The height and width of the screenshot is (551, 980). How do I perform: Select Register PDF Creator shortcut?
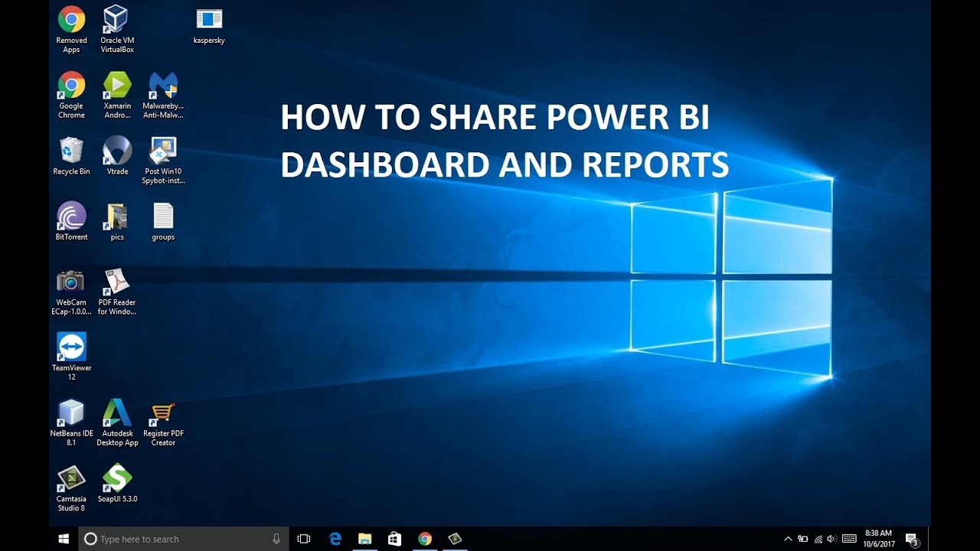(163, 422)
